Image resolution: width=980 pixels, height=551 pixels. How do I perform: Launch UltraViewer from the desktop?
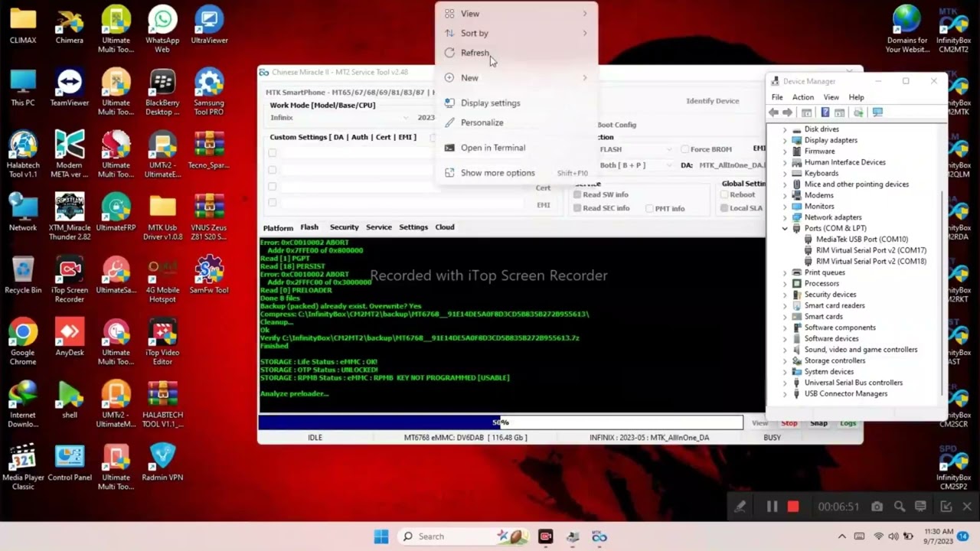click(x=209, y=25)
